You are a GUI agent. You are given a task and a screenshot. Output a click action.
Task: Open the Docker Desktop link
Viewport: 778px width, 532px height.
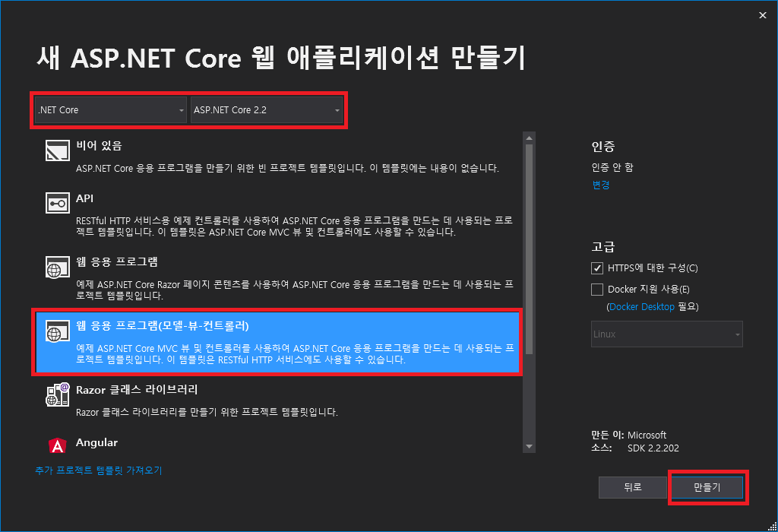[641, 307]
